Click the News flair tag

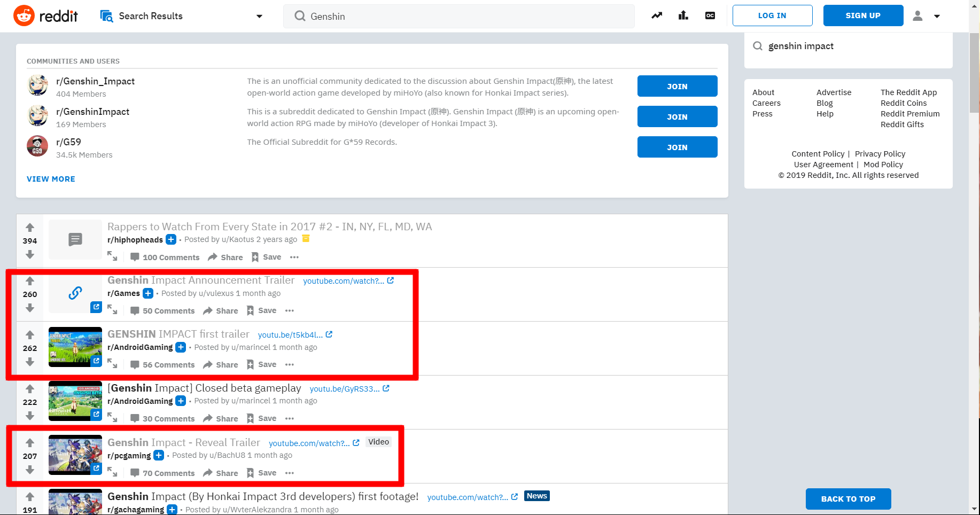537,496
